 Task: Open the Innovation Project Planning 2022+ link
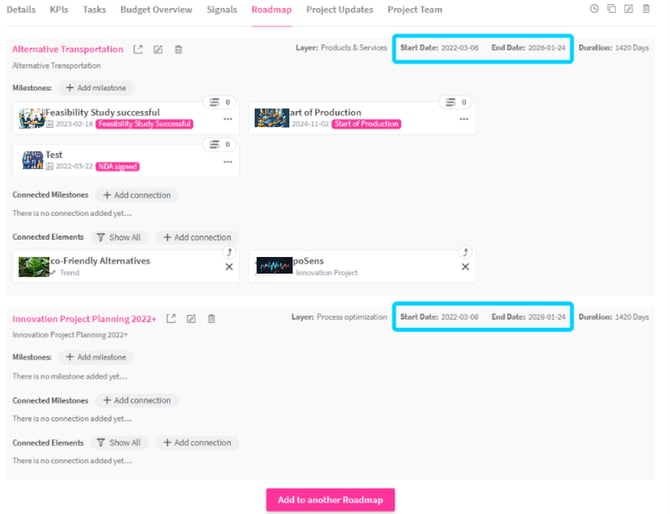tap(84, 319)
